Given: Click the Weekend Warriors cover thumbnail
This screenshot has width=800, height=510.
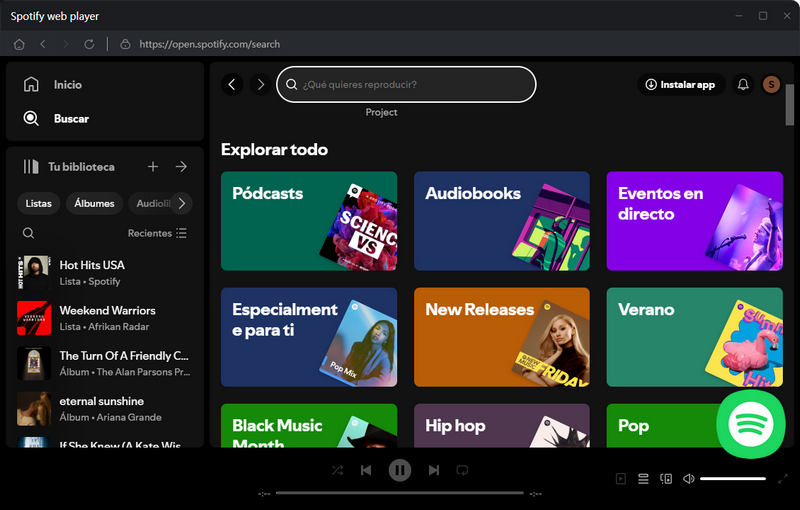Looking at the screenshot, I should pos(34,318).
